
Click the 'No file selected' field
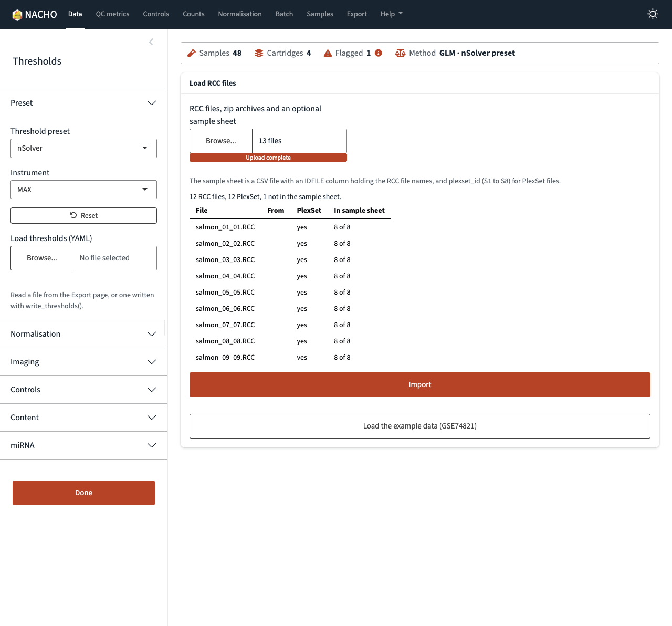(115, 258)
